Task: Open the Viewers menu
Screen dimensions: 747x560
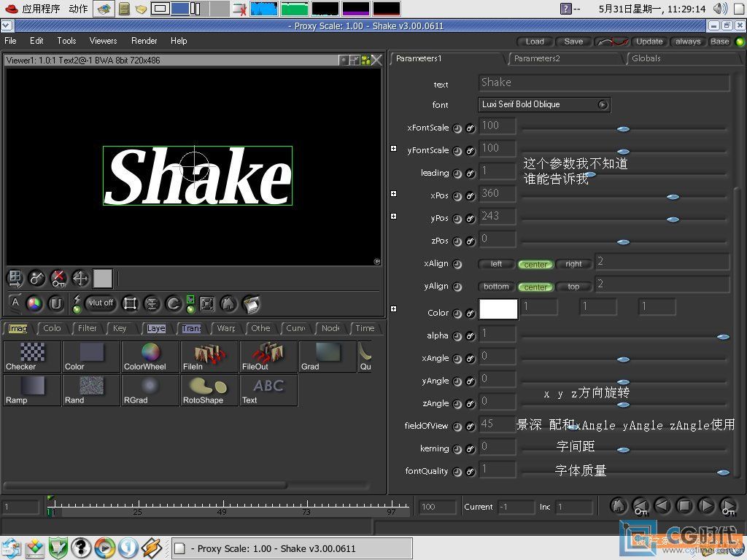Action: (x=103, y=41)
